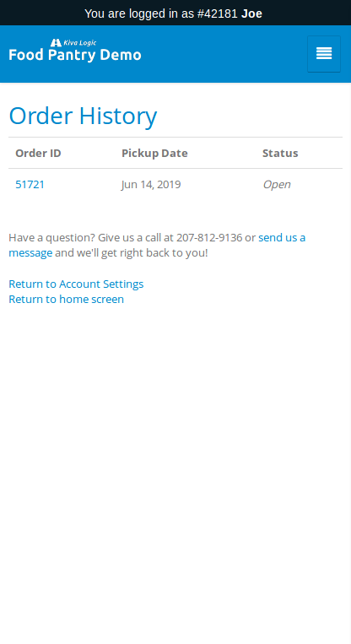Return to home screen
Screen dimensions: 351x644
point(66,299)
